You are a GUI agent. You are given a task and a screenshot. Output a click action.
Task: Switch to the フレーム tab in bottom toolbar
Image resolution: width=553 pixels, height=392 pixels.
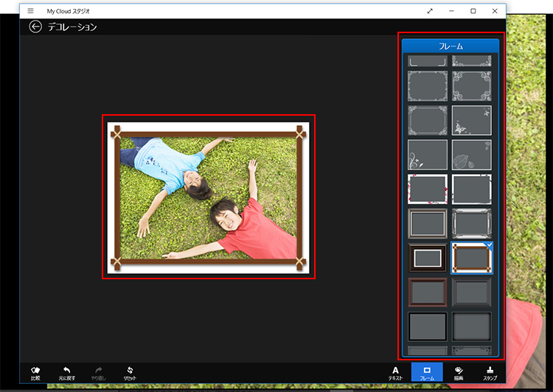pyautogui.click(x=427, y=372)
